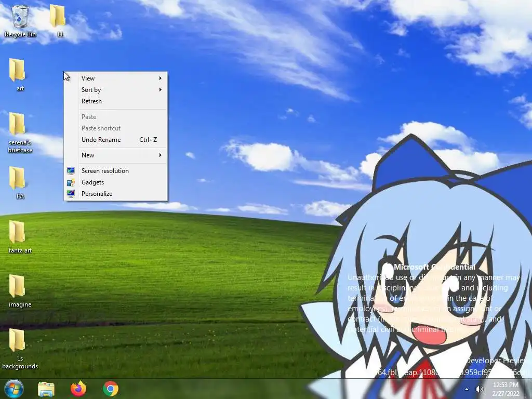Open Gadgets from the context menu
Viewport: 532px width, 399px height.
tap(116, 182)
